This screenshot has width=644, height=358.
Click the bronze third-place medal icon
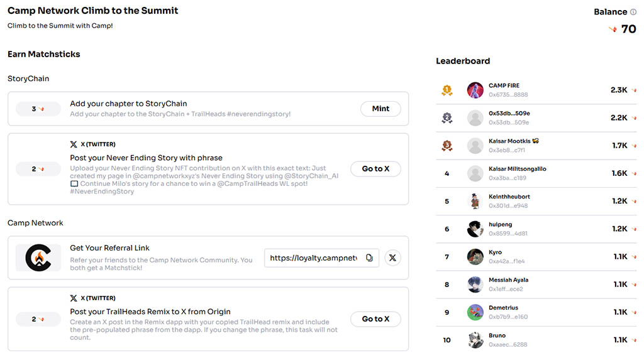[x=447, y=146]
